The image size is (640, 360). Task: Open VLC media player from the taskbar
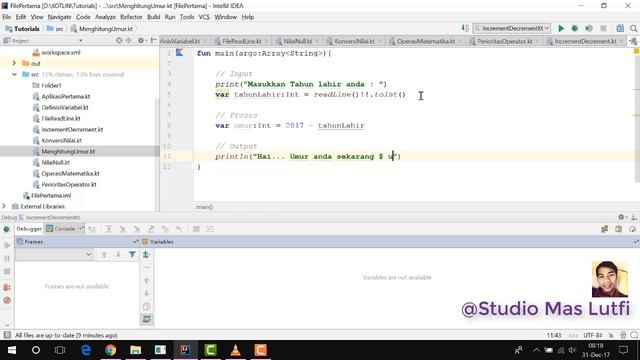point(236,350)
